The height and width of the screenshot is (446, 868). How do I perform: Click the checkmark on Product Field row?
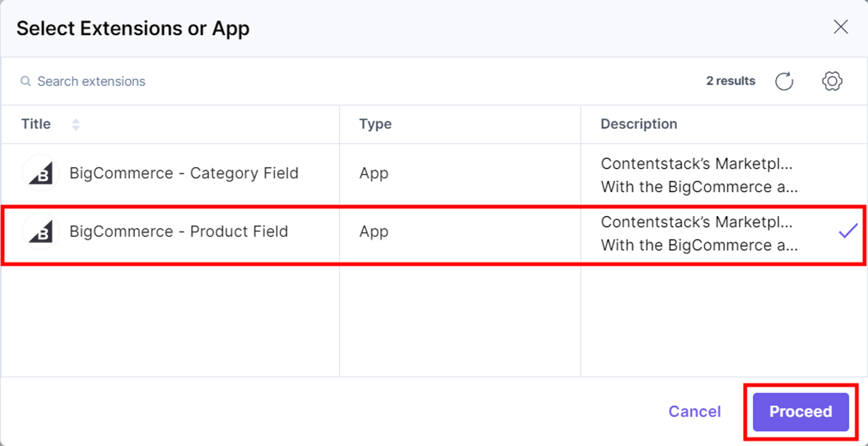pos(848,231)
